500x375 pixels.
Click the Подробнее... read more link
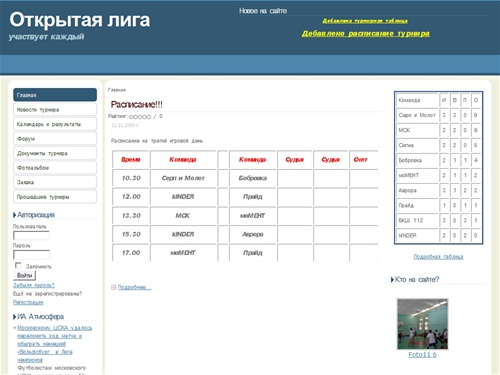click(135, 287)
